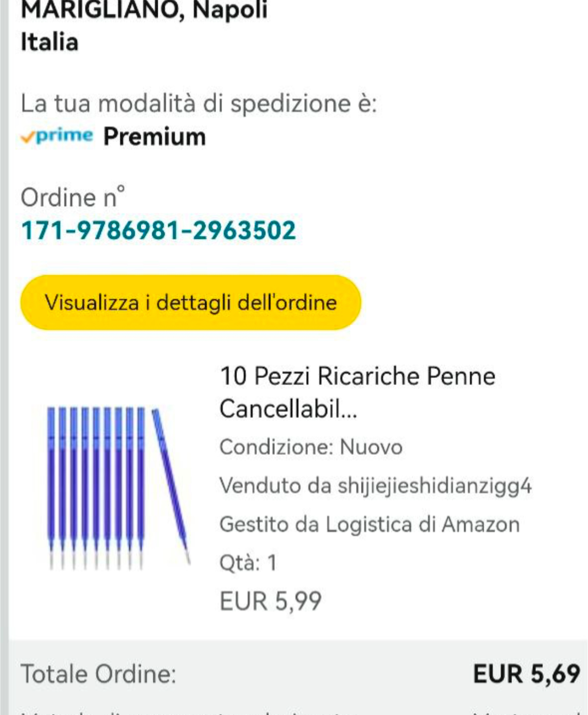Click the Italia country line

coord(50,42)
